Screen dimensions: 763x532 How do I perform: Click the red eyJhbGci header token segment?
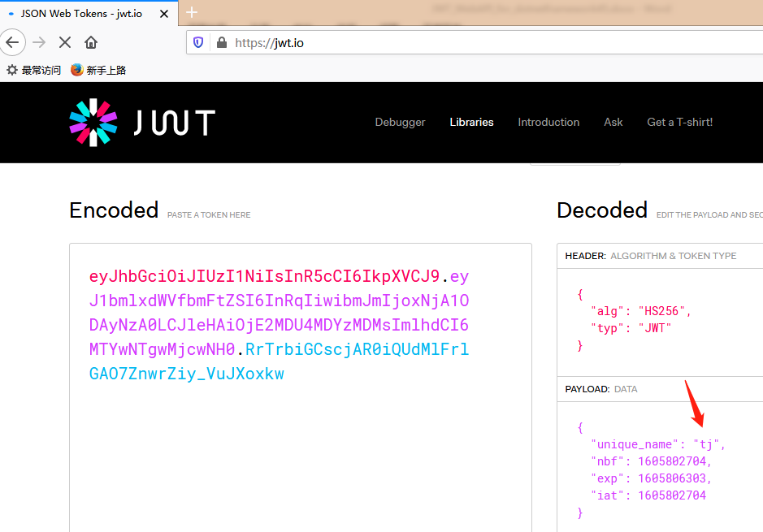(x=264, y=276)
